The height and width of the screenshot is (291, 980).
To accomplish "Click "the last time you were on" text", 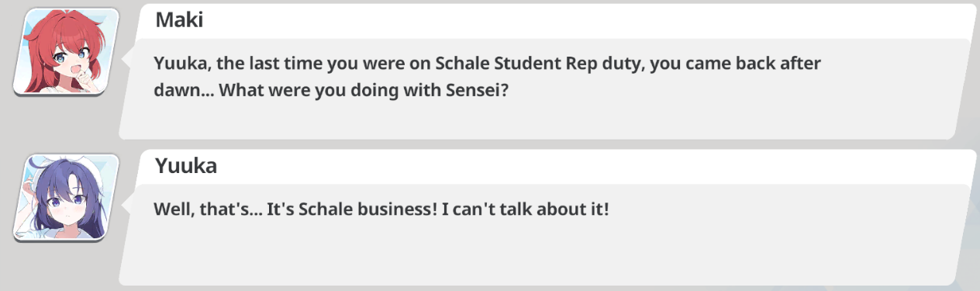I will [x=320, y=64].
